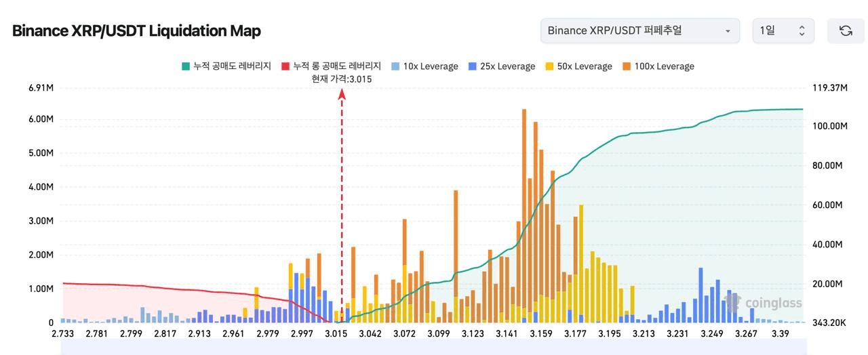Click the 3.072 x-axis price label
Image resolution: width=868 pixels, height=355 pixels.
pos(404,333)
